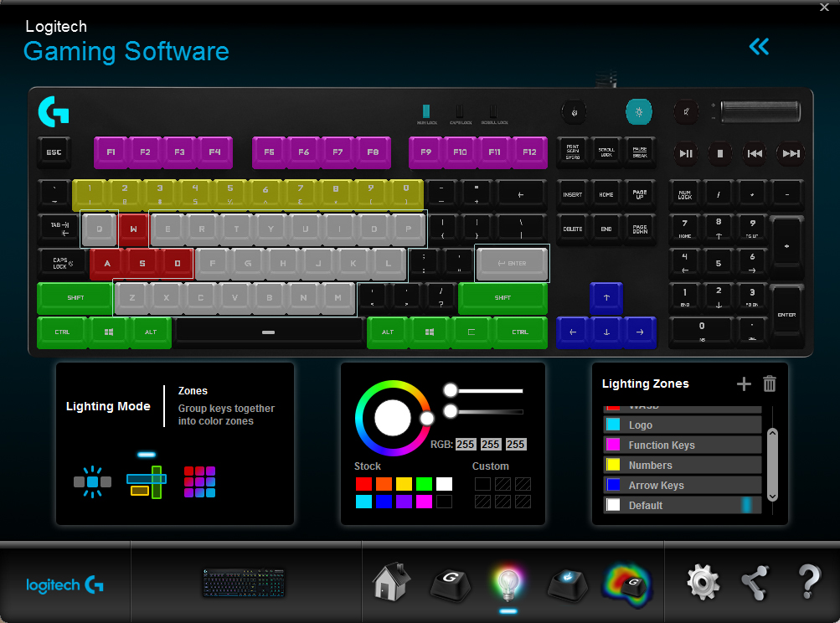
Task: Delete lighting zone with trash icon
Action: tap(770, 384)
